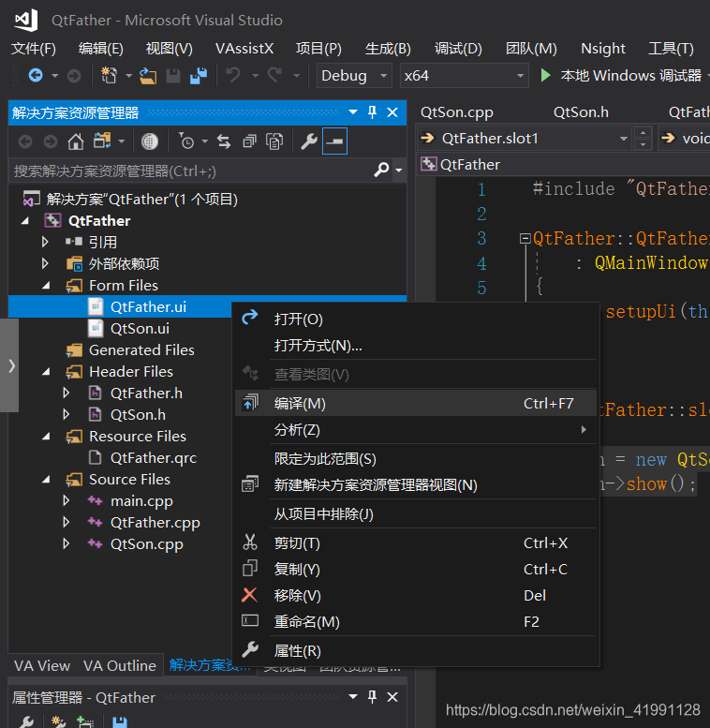This screenshot has height=728, width=710.
Task: Click the solution and folders view switch icon
Action: coord(102,141)
